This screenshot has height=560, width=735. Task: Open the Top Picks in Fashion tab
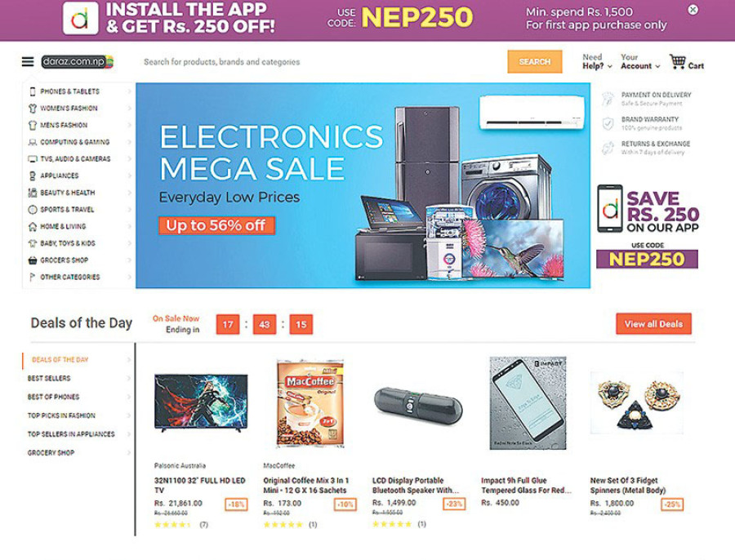click(61, 416)
